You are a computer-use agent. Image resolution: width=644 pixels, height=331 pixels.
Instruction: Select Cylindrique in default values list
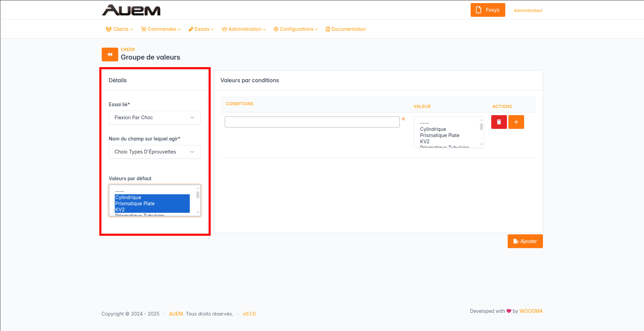[x=128, y=197]
